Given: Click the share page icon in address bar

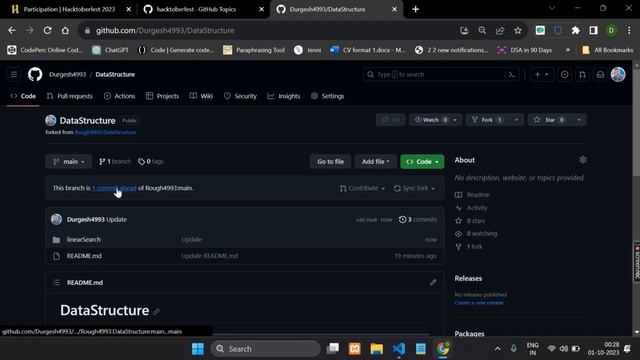Looking at the screenshot, I should coord(500,30).
